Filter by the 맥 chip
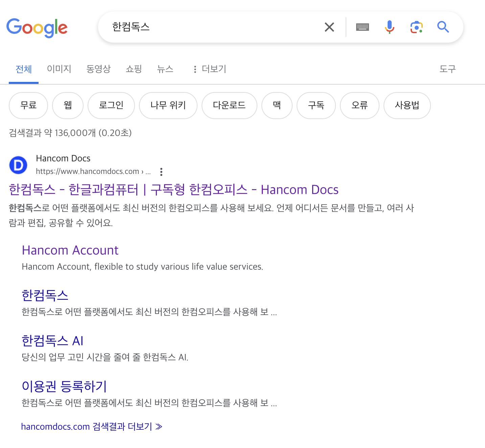This screenshot has height=448, width=485. [x=277, y=106]
